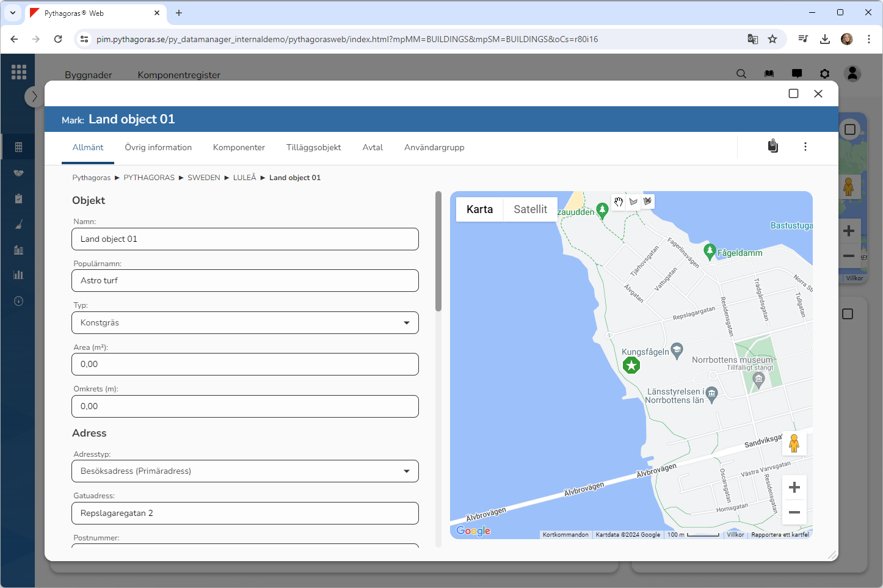Image resolution: width=883 pixels, height=588 pixels.
Task: Select the hand pan tool on map
Action: pos(619,202)
